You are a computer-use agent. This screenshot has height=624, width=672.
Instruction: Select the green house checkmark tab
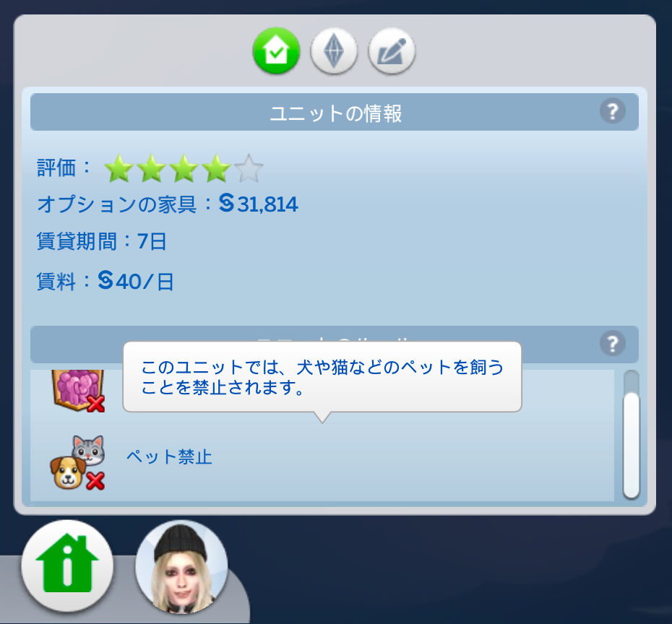click(276, 51)
